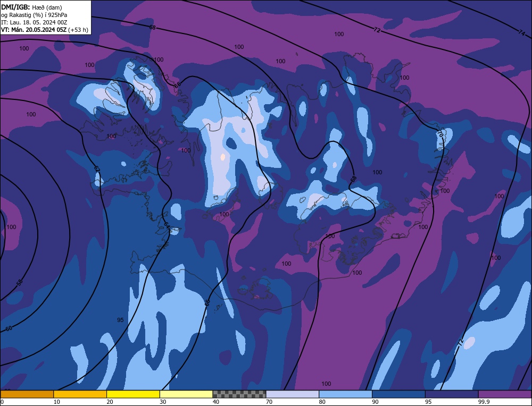This screenshot has height=406, width=532.
Task: Click the "70" height contour label on the map
Action: coord(440,134)
